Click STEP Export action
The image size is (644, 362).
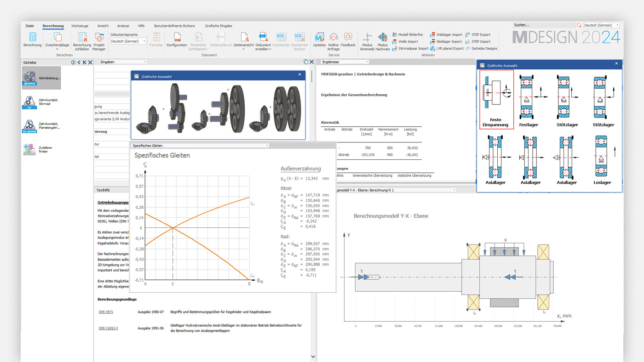click(x=478, y=34)
